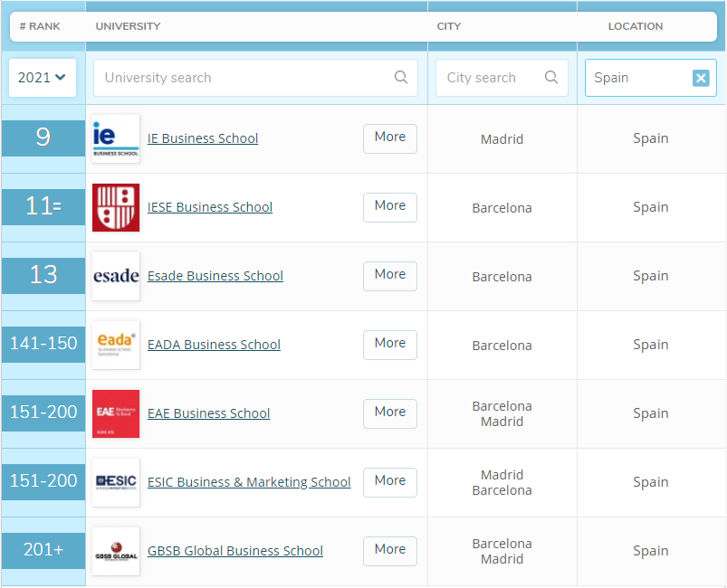This screenshot has width=727, height=588.
Task: Click More for IESE Business School
Action: click(x=390, y=207)
